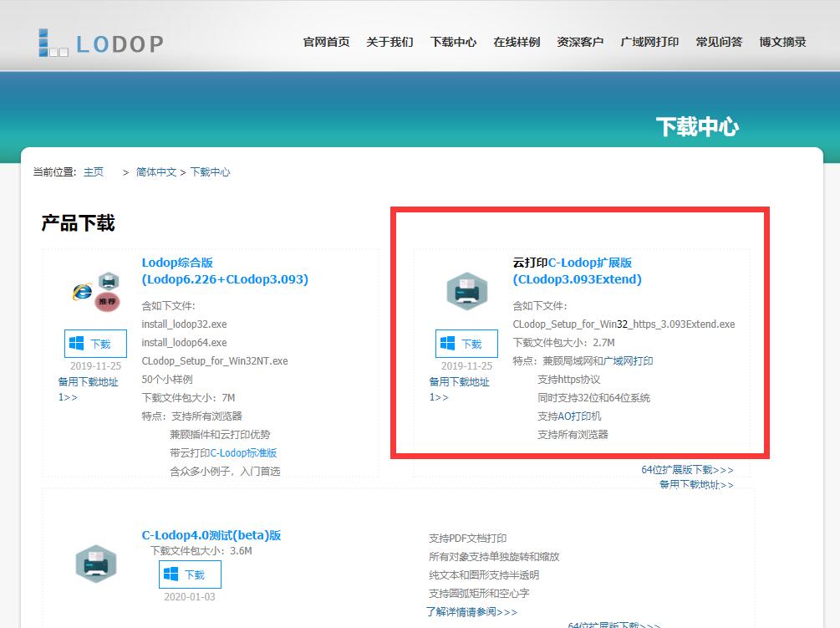840x628 pixels.
Task: Open 备用下载地址1>> for C-Lodop扩展版
Action: [x=459, y=389]
